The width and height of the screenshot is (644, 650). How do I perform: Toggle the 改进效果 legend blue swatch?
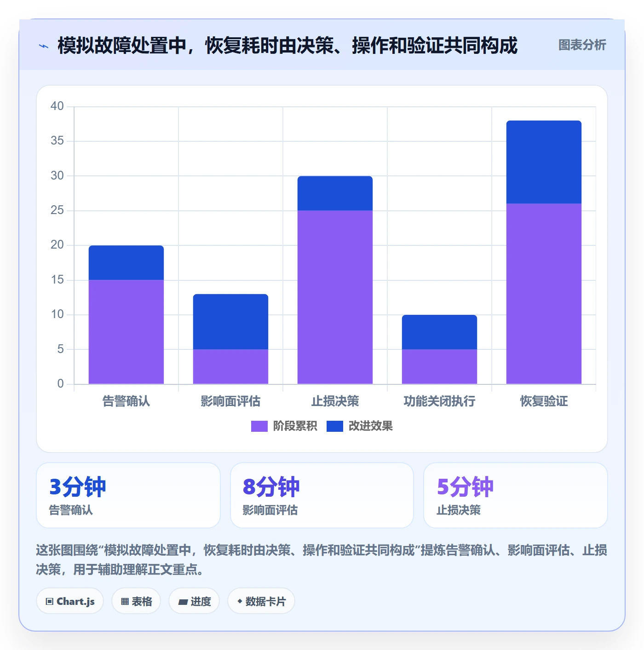[x=334, y=426]
